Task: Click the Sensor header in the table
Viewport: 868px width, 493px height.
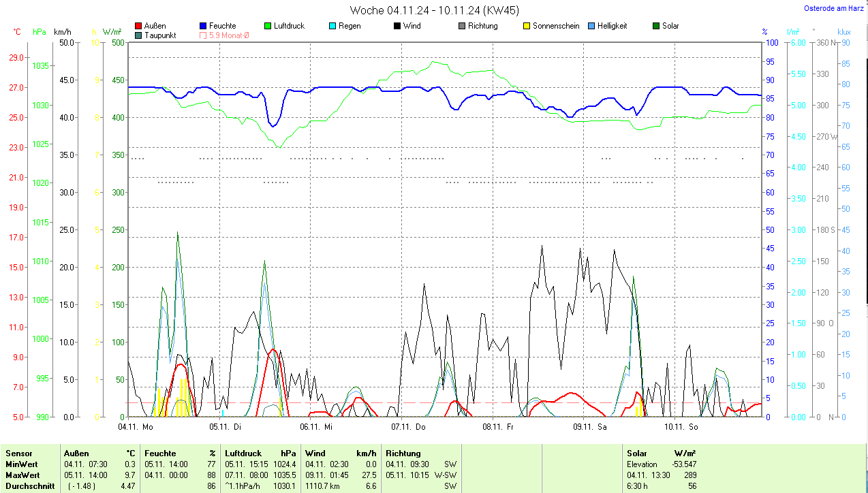Action: click(x=18, y=454)
